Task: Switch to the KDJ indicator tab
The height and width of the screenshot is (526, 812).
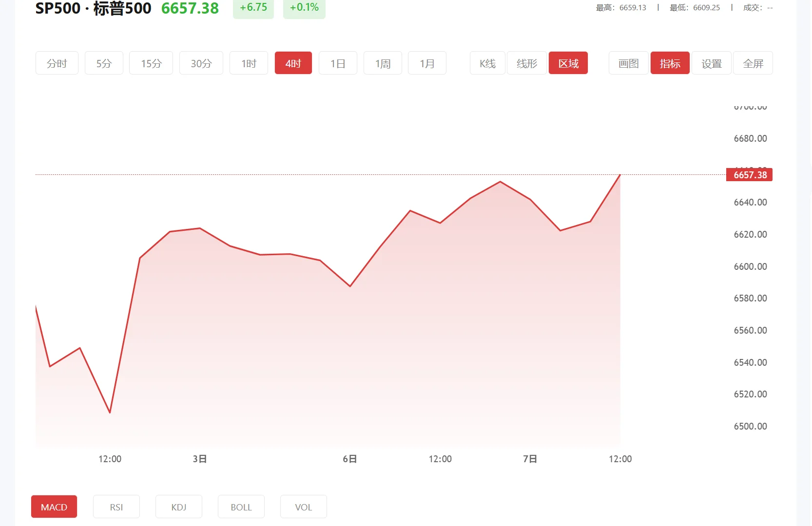Action: 178,507
